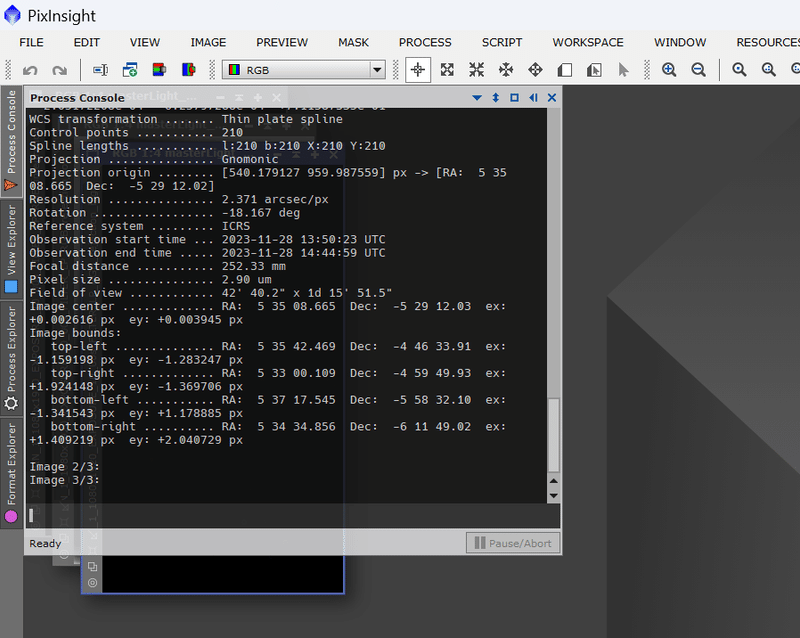Close the Process Console panel

pos(552,97)
